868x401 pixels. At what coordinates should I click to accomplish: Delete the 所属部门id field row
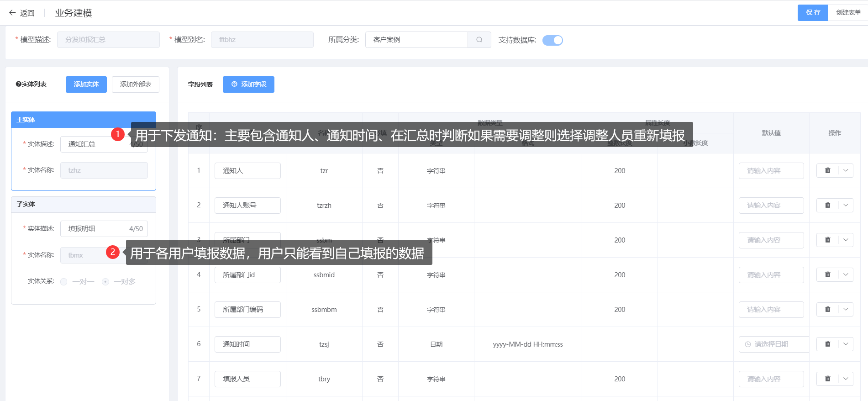click(827, 274)
